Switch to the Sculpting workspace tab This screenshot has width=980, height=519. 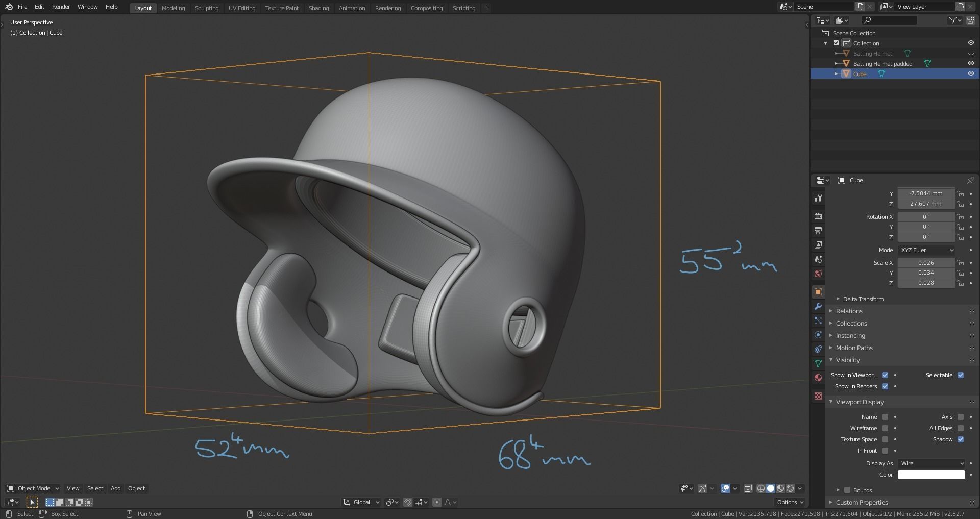point(207,8)
